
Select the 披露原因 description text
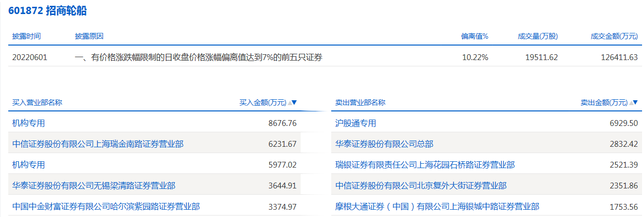[198, 57]
